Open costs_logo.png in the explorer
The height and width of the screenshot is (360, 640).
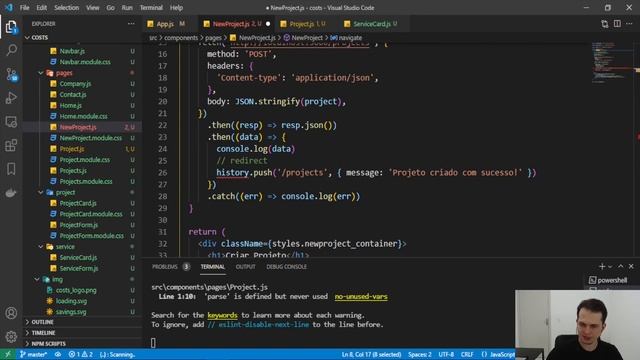(76, 290)
